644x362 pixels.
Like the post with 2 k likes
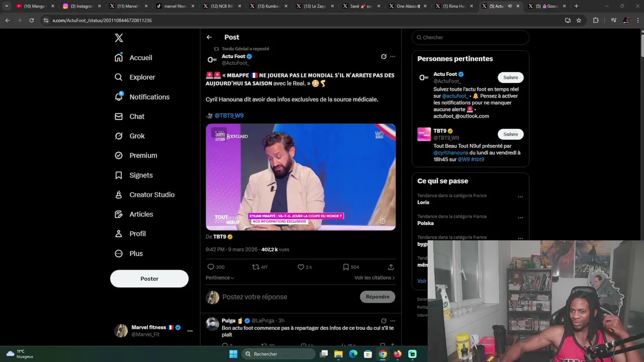tap(304, 267)
